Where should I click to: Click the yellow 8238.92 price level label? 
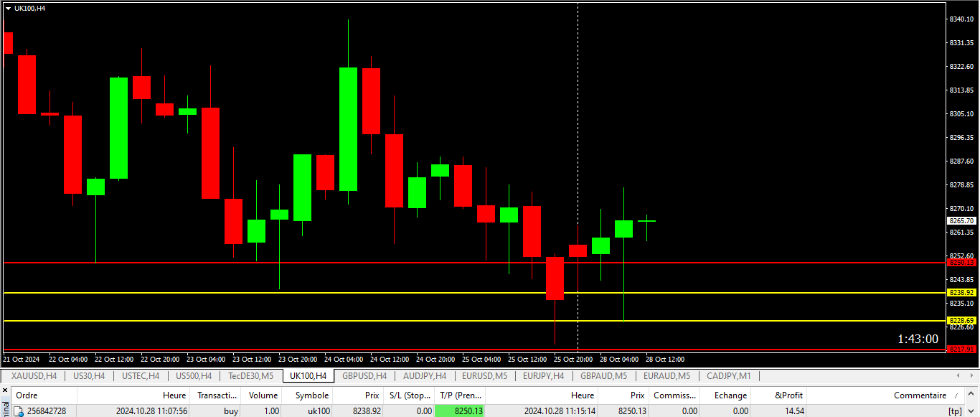click(961, 293)
